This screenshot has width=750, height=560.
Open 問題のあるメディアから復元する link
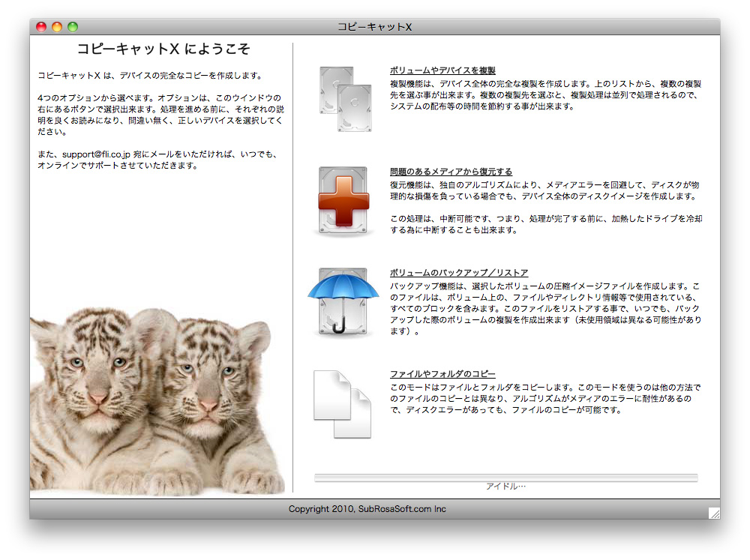[x=451, y=171]
